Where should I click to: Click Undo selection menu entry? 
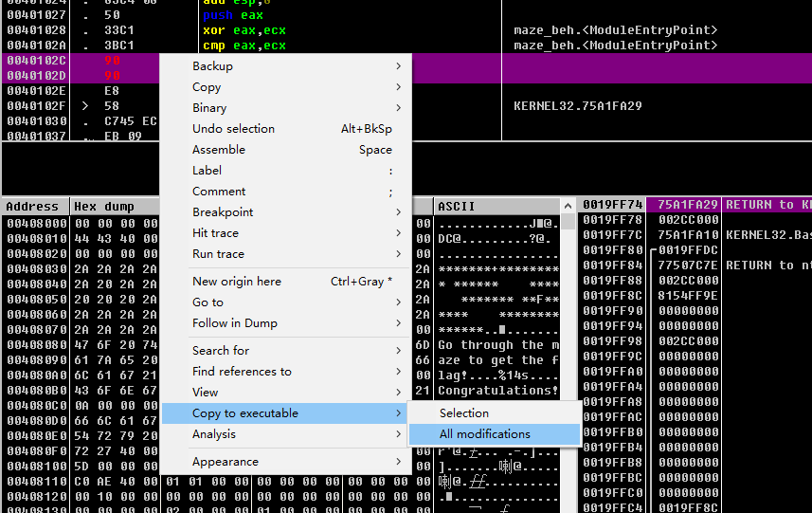point(233,129)
